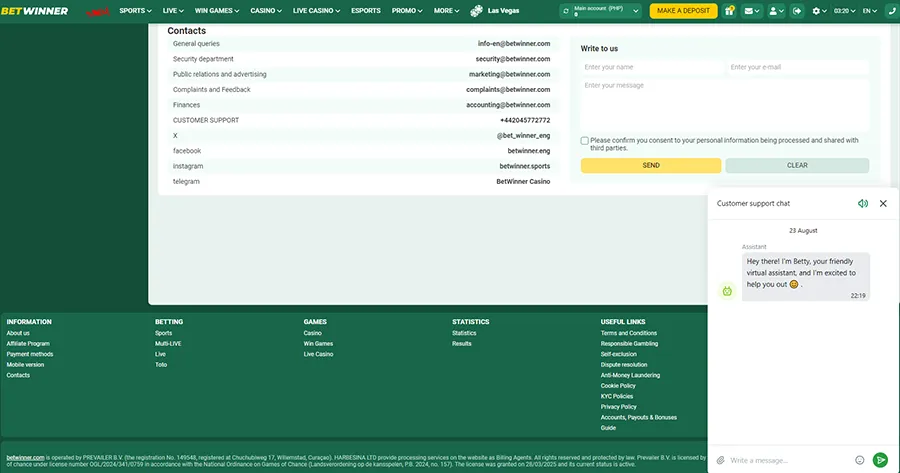This screenshot has width=900, height=473.
Task: Open the Multi-LIVE footer link
Action: (168, 344)
